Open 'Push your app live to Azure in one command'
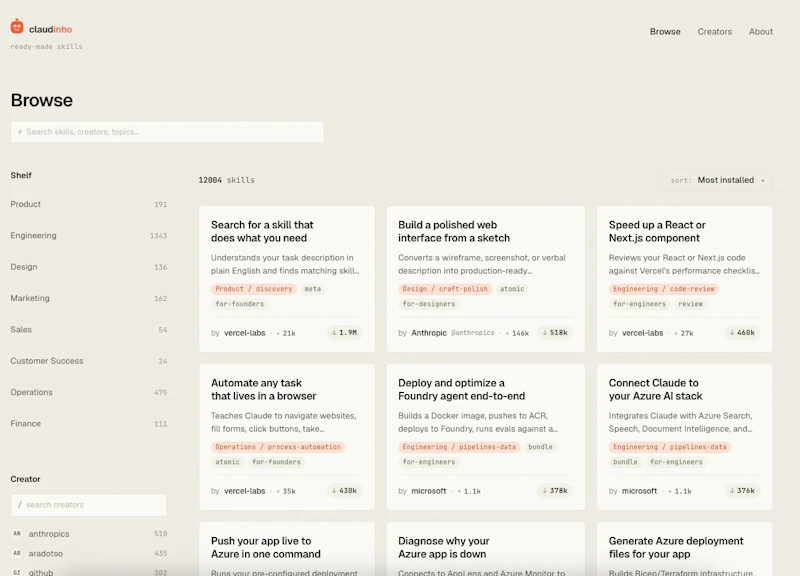Screen dimensions: 800x576 point(266,547)
